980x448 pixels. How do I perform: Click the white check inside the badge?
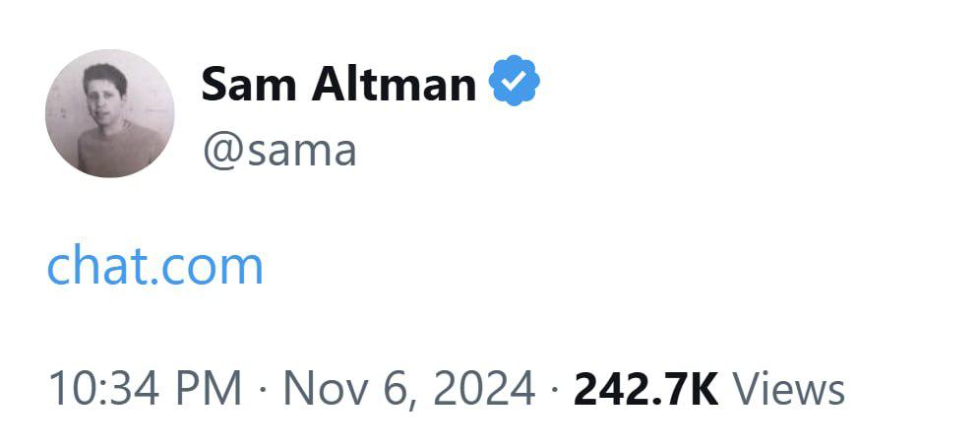[516, 84]
